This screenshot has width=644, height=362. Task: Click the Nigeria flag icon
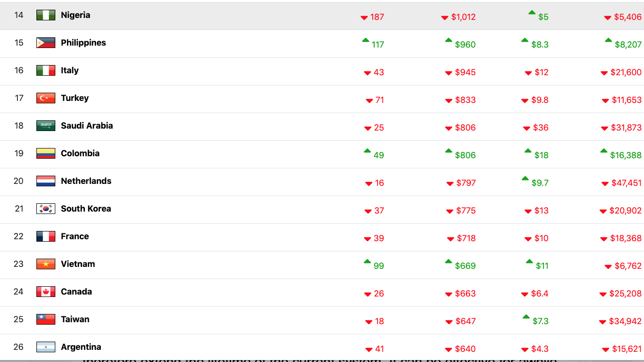pos(46,15)
